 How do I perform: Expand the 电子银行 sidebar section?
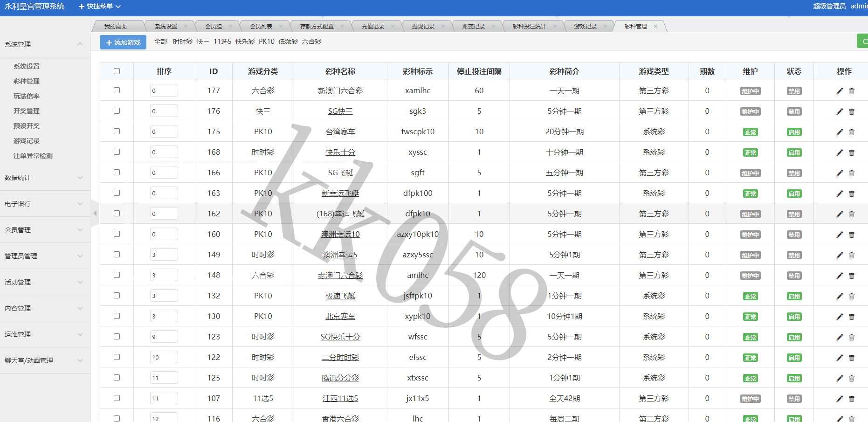[x=45, y=204]
